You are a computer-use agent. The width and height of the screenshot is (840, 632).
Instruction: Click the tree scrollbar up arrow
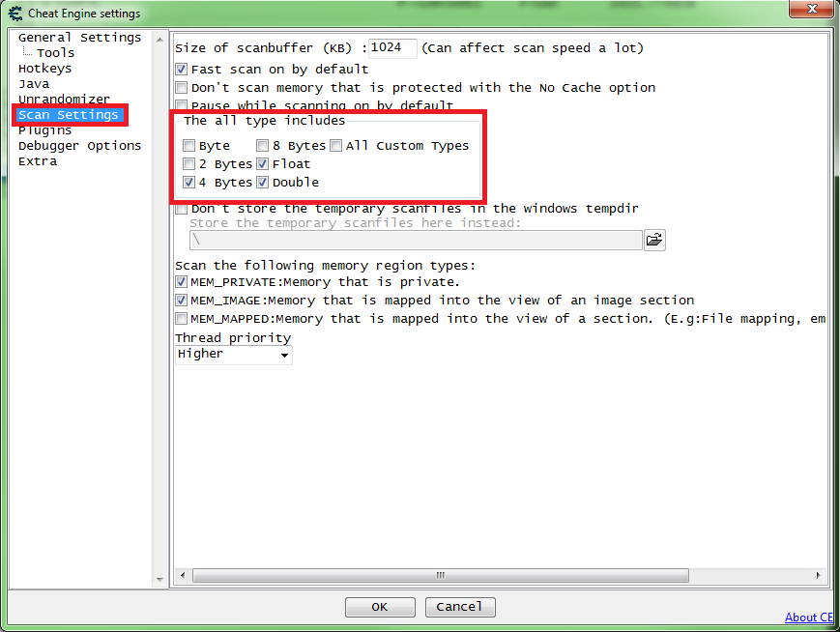tap(159, 40)
